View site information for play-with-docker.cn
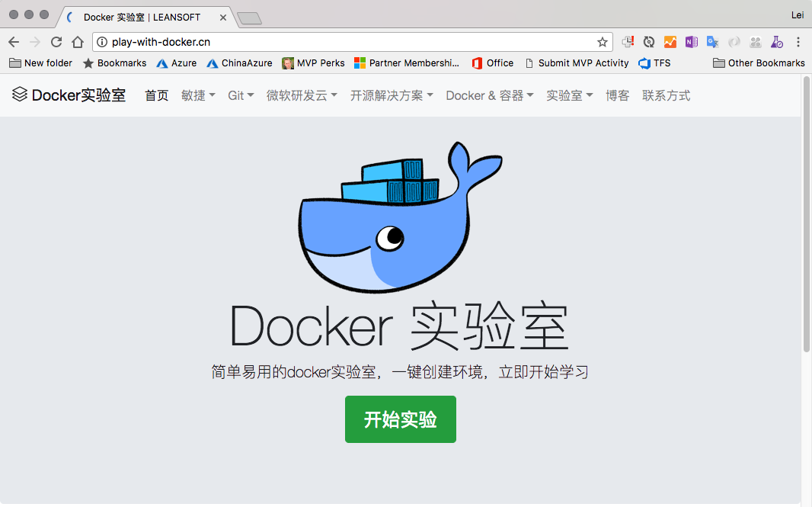The width and height of the screenshot is (812, 507). (103, 42)
